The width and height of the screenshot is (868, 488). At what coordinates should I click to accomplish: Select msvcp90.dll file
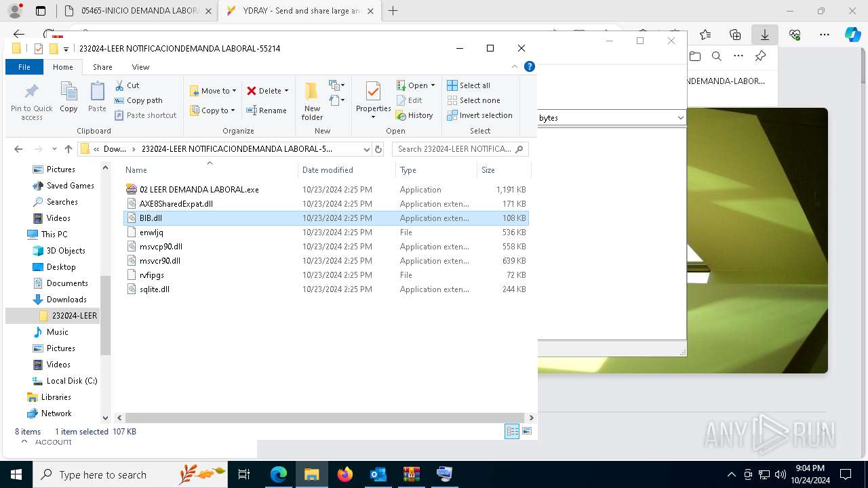161,247
